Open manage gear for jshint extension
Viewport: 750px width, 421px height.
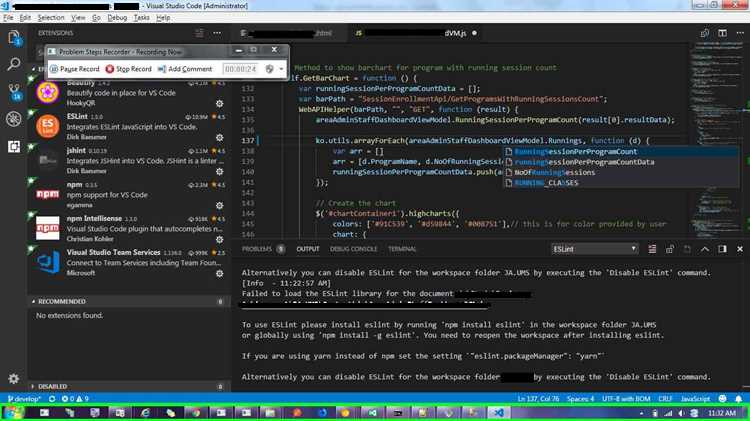(220, 171)
